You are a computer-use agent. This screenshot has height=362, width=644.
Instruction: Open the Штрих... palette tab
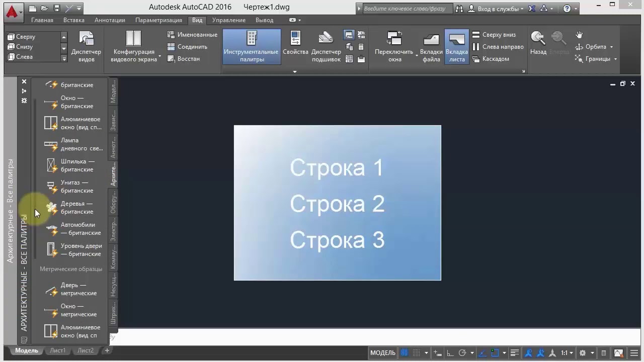click(113, 314)
